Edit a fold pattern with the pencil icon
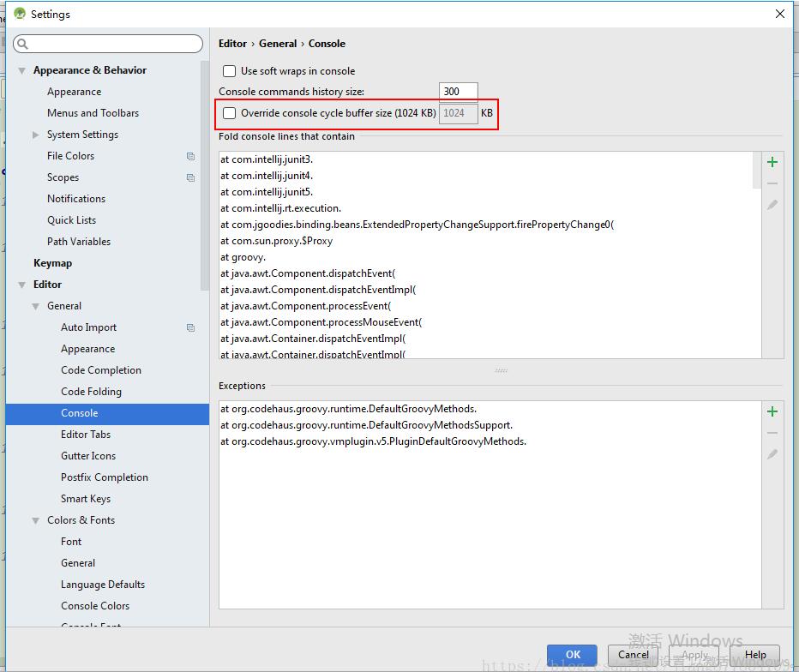This screenshot has width=799, height=672. pos(772,204)
